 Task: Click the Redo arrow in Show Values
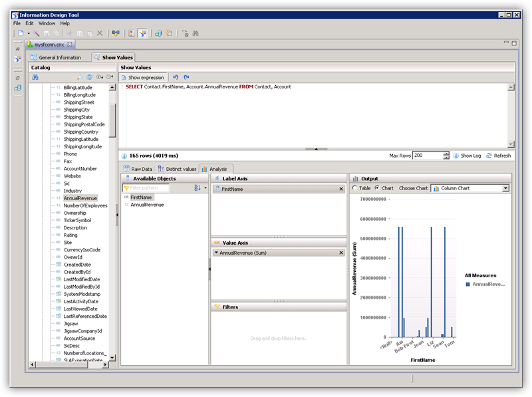[x=186, y=78]
